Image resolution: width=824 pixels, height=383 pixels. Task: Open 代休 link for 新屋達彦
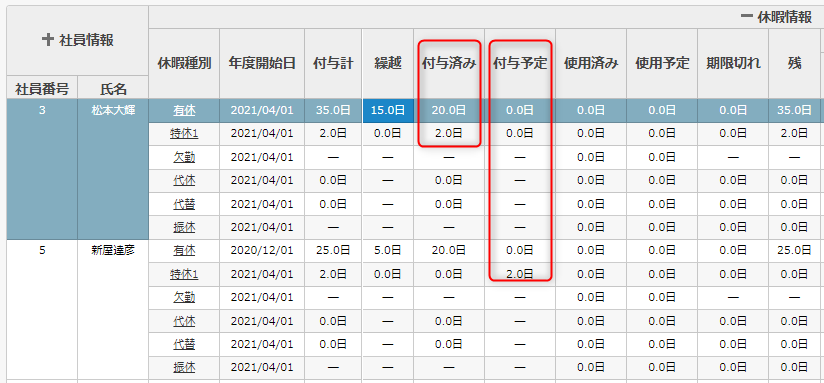[184, 321]
